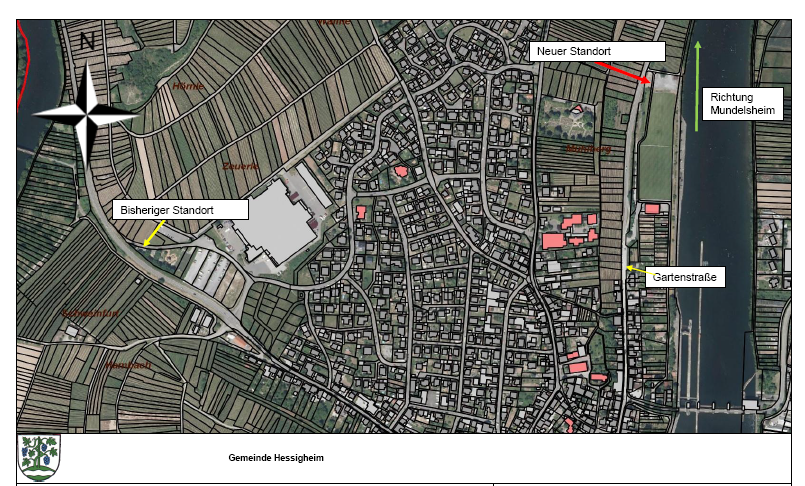
Task: Click the 'Hörnle' field name on map
Action: pyautogui.click(x=188, y=86)
